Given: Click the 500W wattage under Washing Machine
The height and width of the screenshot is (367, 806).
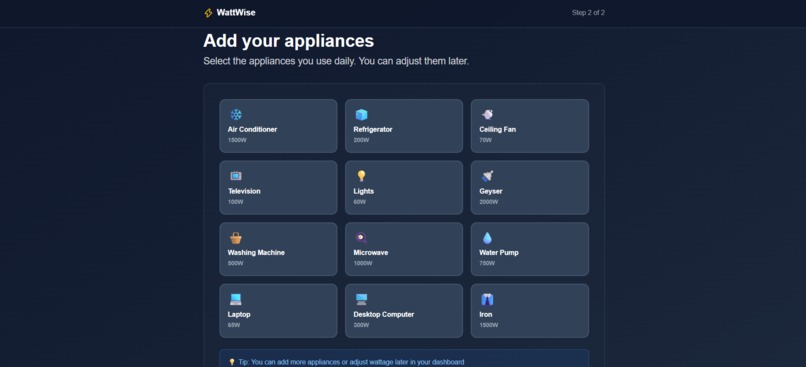Looking at the screenshot, I should click(x=235, y=264).
